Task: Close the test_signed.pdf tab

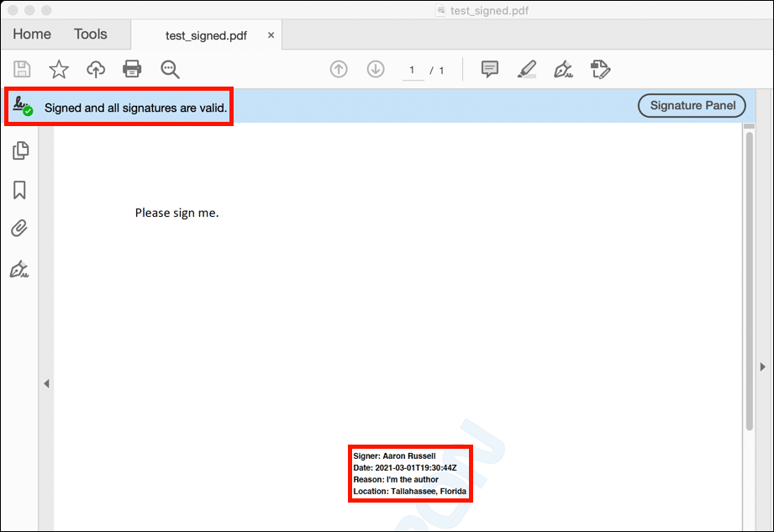Action: (271, 35)
